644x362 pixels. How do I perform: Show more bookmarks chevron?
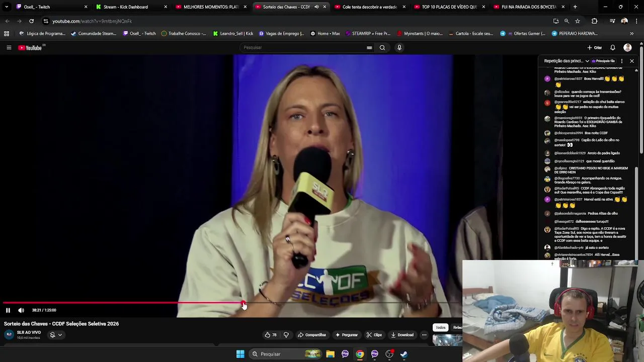[632, 34]
